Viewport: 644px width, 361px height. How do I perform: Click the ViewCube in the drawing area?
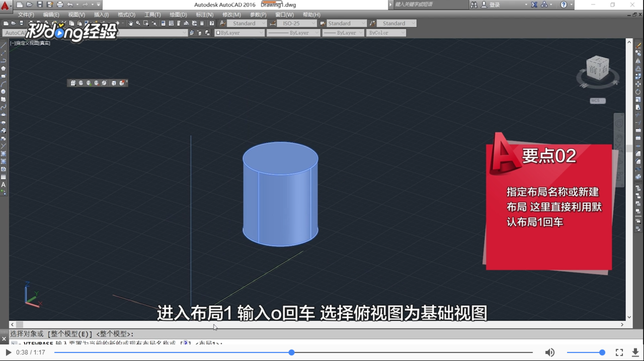597,68
